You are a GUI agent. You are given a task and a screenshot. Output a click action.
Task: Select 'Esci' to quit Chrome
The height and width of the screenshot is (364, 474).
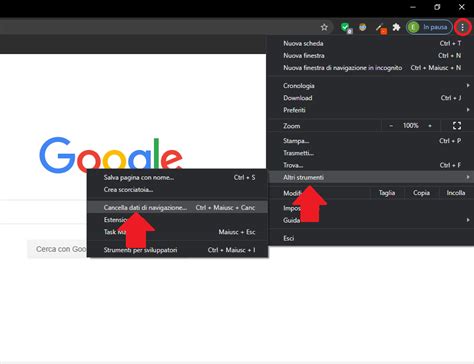coord(371,238)
